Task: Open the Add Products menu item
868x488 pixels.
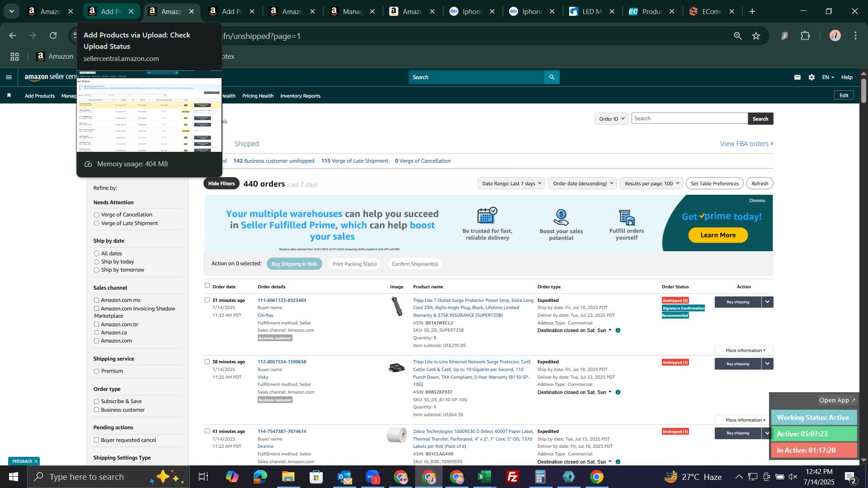Action: 40,96
